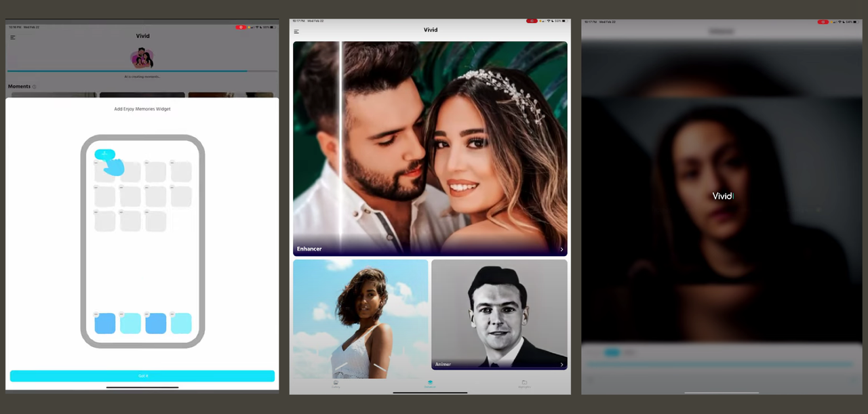Tap the 'Got it' button

142,376
